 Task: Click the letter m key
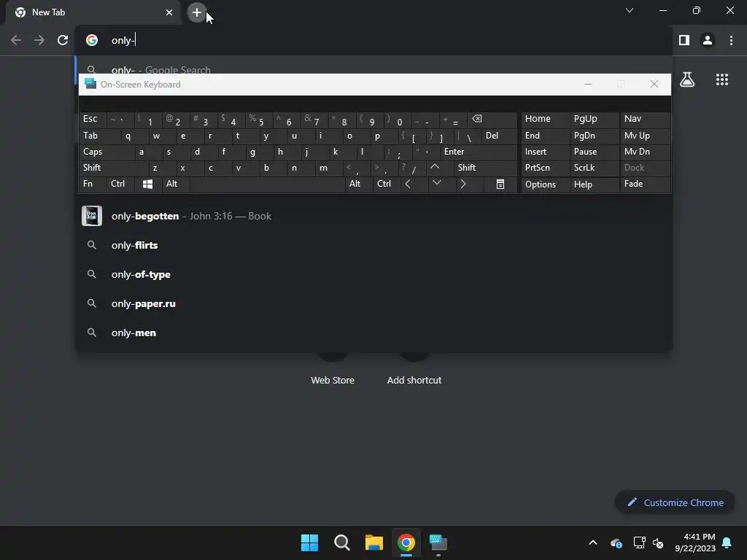(x=328, y=168)
